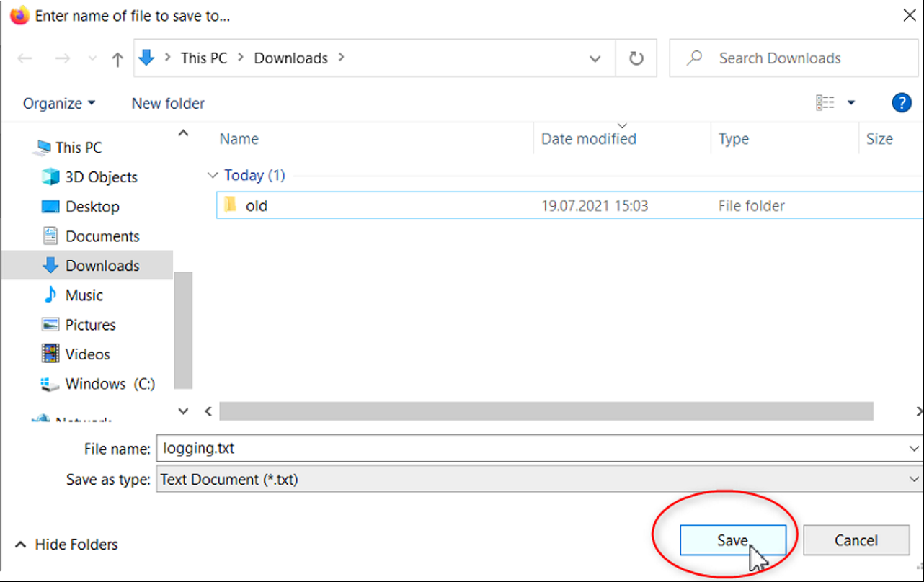Click the navigation pane scroll up arrow

pos(183,133)
